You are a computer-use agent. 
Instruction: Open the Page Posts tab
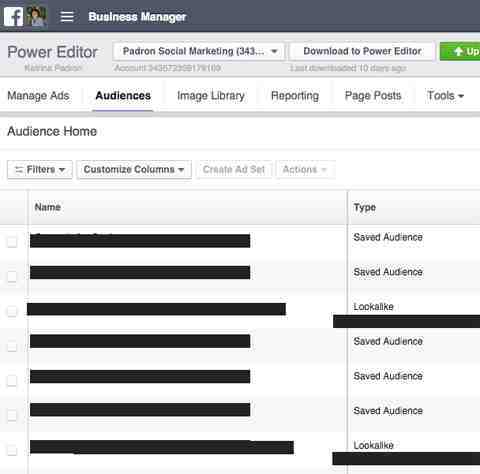point(373,96)
